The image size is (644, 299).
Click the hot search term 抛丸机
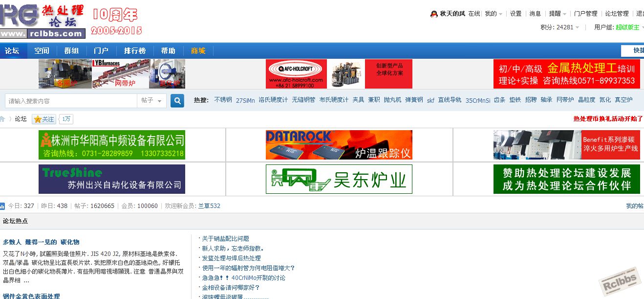(x=392, y=100)
